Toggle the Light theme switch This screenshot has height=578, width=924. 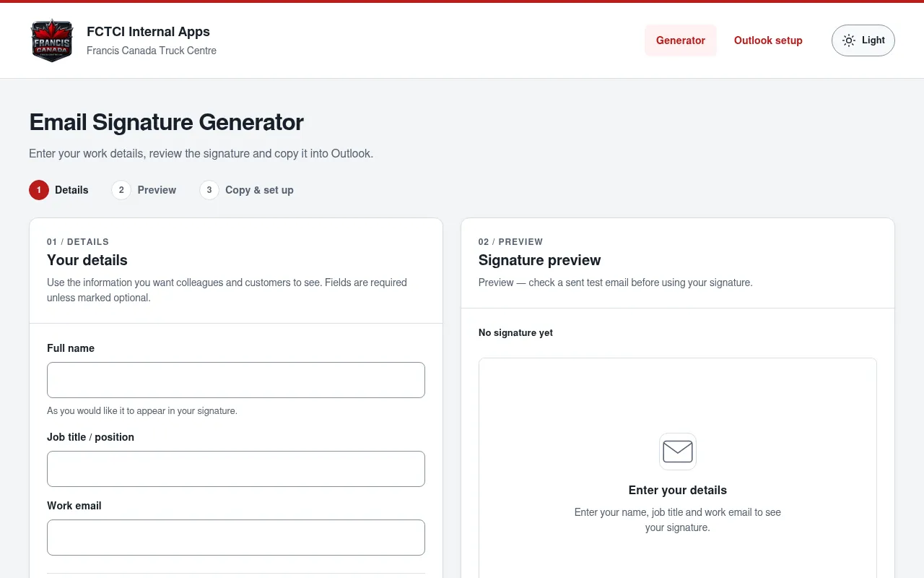[x=863, y=40]
